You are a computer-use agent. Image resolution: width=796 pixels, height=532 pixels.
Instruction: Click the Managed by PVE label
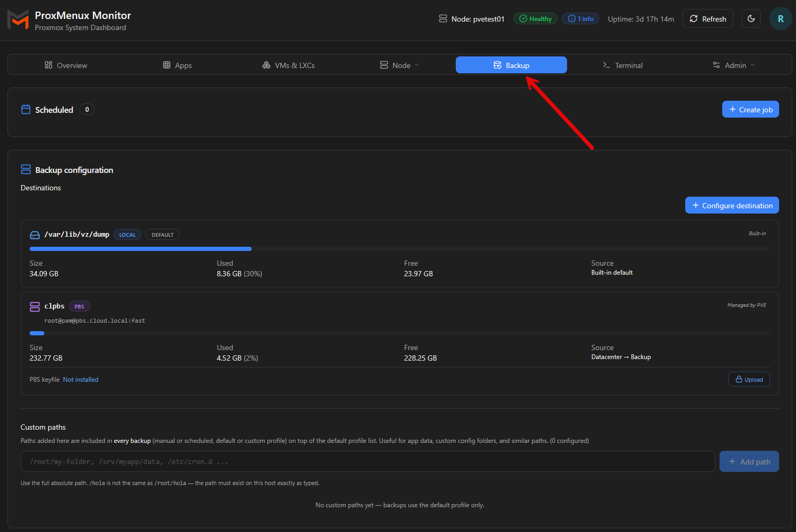[x=746, y=305]
